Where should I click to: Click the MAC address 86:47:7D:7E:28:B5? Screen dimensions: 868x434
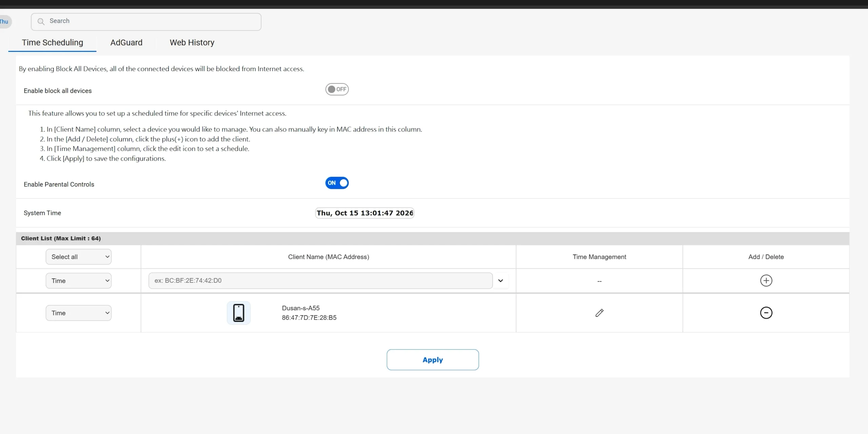tap(309, 317)
